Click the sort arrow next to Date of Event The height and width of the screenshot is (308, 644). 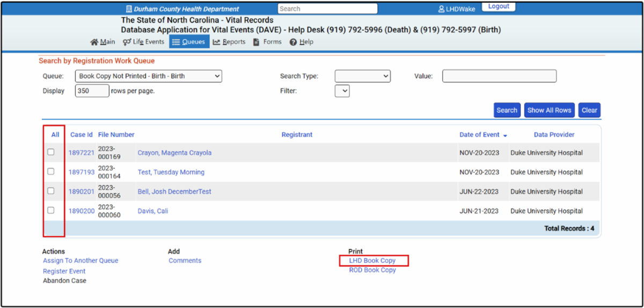point(505,135)
